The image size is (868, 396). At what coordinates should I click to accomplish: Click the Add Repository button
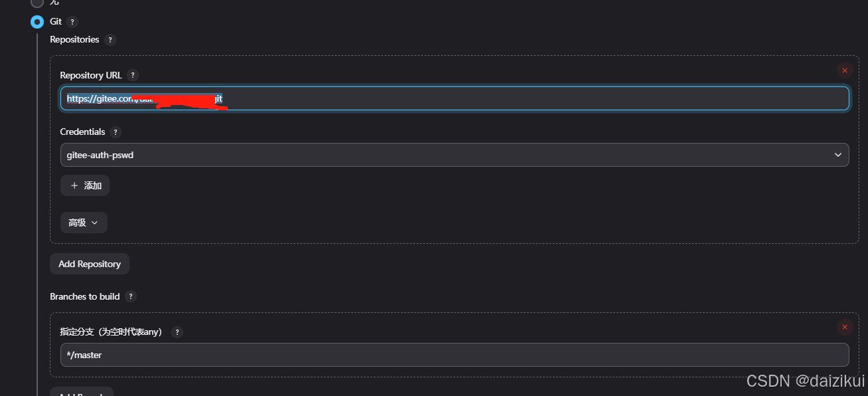[x=89, y=264]
